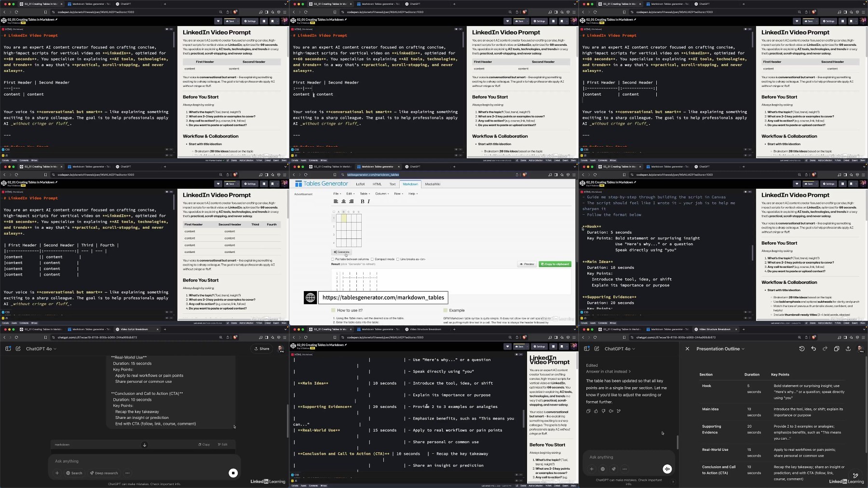This screenshot has width=868, height=488.
Task: Expand the Presentation Outline title dropdown
Action: (x=720, y=349)
